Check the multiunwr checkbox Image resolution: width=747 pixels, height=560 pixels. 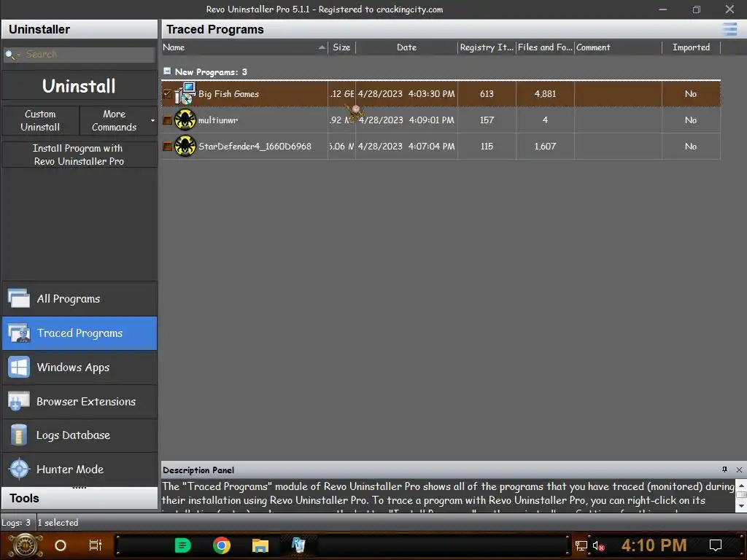(x=167, y=120)
